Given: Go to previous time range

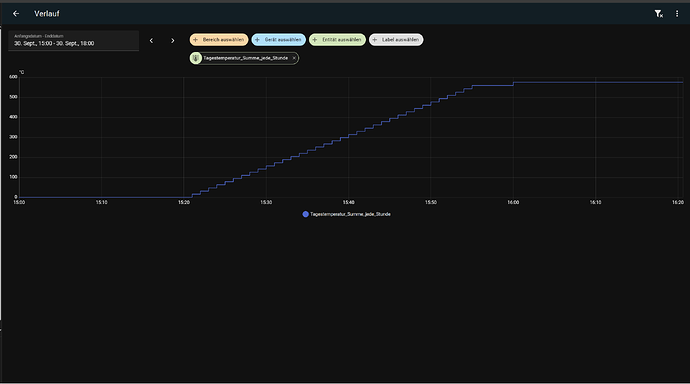Looking at the screenshot, I should coord(151,40).
